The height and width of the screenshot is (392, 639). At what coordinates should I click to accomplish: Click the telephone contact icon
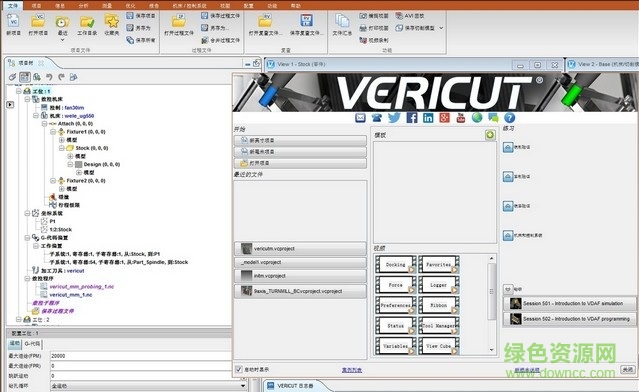[x=377, y=118]
